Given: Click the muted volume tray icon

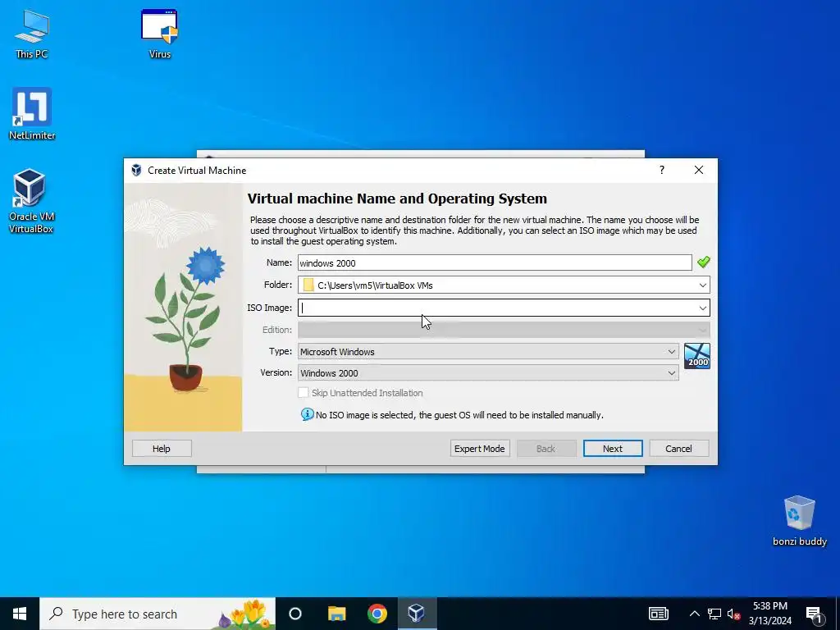Looking at the screenshot, I should 734,614.
